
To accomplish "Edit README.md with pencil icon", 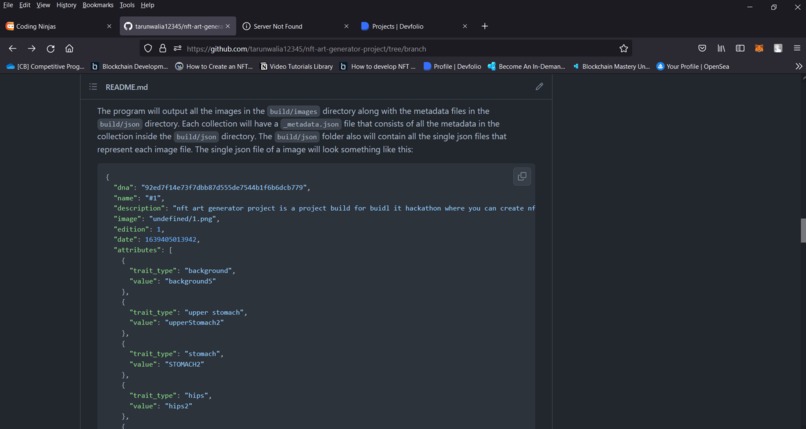I will (539, 86).
